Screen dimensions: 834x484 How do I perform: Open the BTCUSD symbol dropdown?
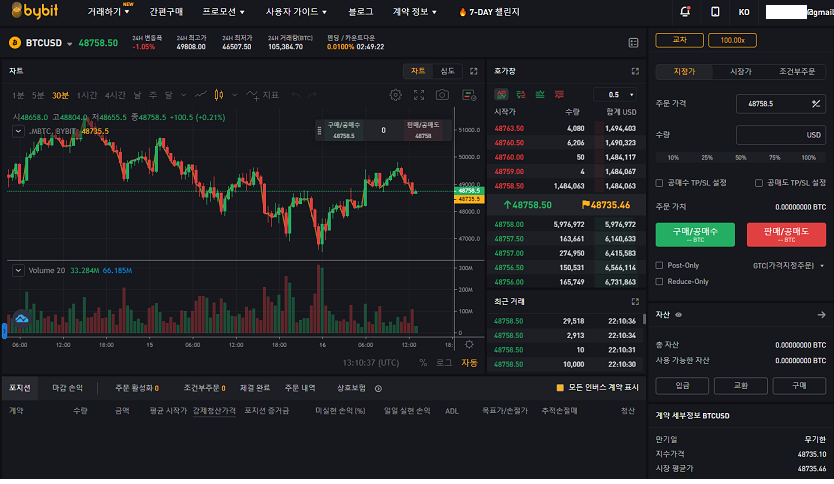click(70, 44)
